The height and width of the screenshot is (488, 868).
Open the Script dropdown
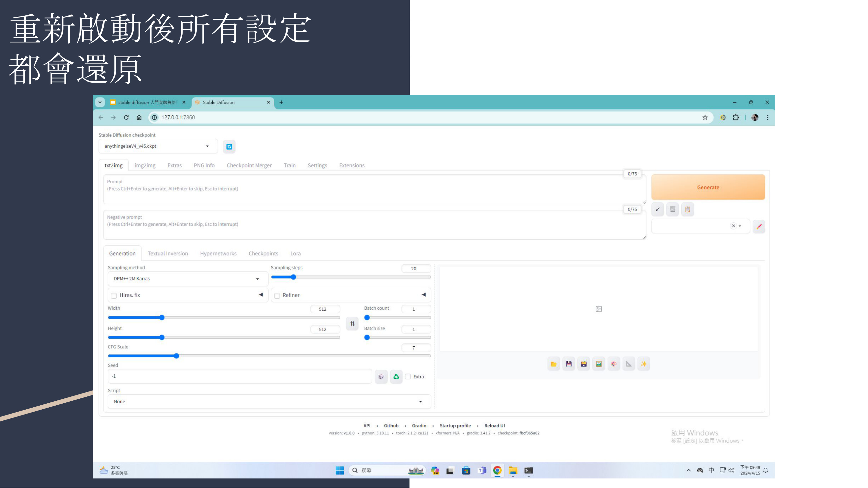269,402
